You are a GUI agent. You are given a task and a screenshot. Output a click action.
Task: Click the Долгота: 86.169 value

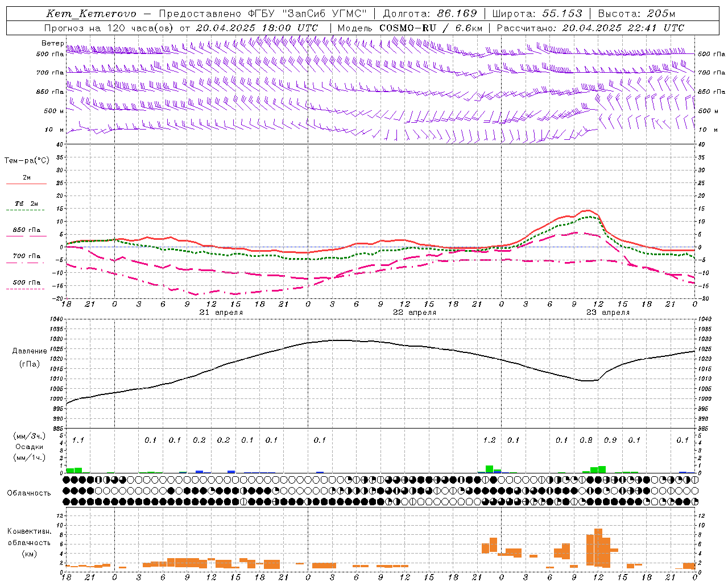pos(430,14)
